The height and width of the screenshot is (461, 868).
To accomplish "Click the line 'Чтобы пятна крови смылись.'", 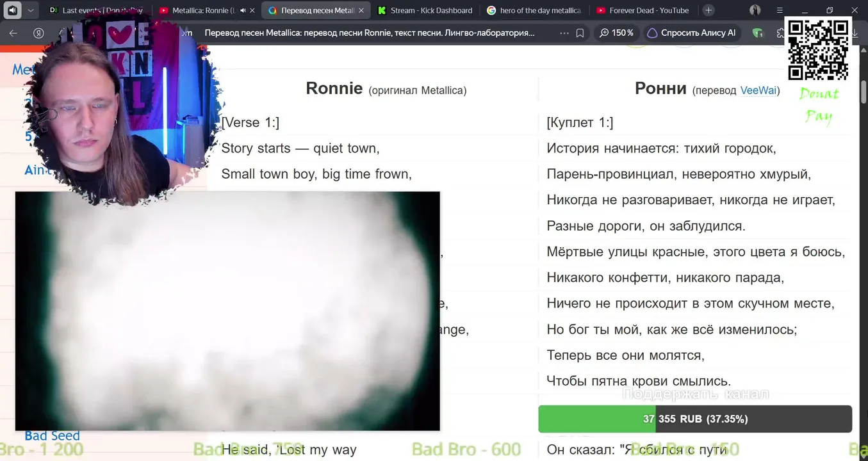I will pos(639,381).
